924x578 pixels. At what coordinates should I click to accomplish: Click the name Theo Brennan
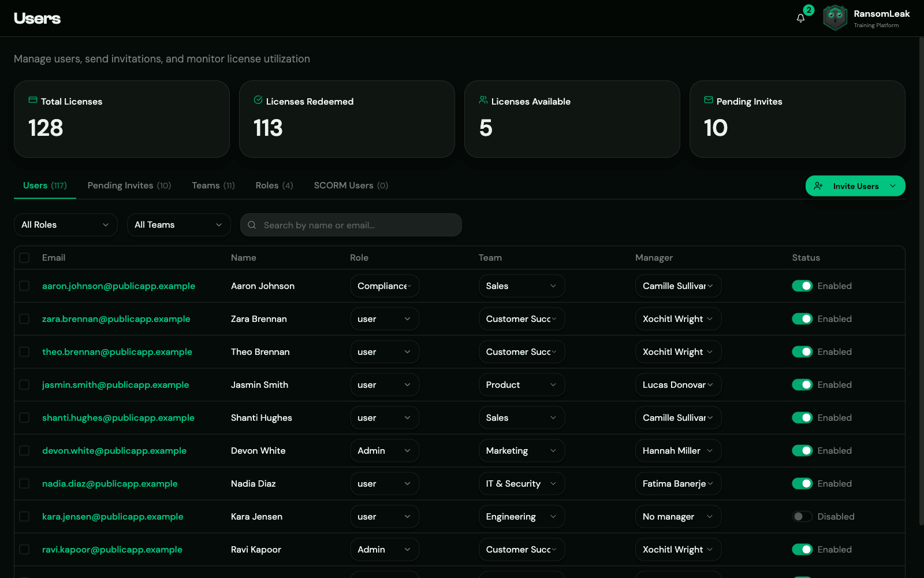pos(260,352)
